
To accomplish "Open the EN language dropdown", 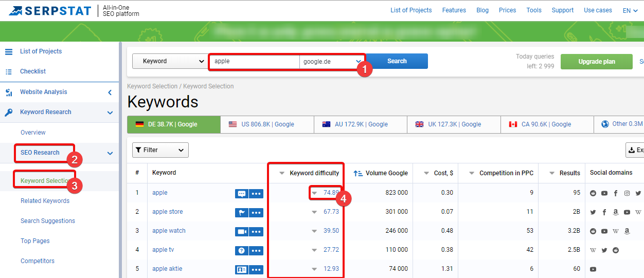I will click(x=630, y=10).
